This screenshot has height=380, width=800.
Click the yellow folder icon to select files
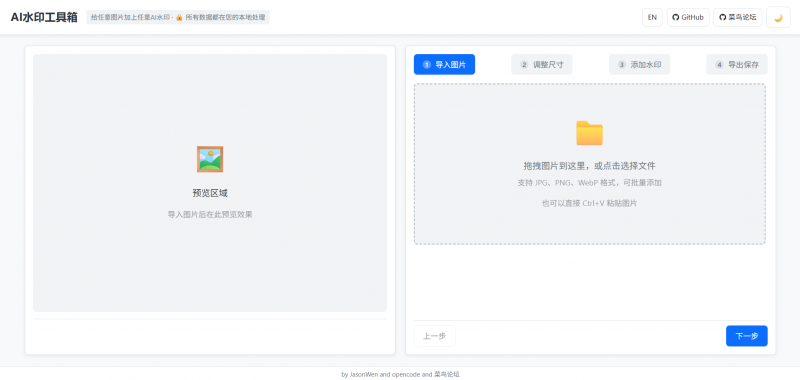[589, 133]
